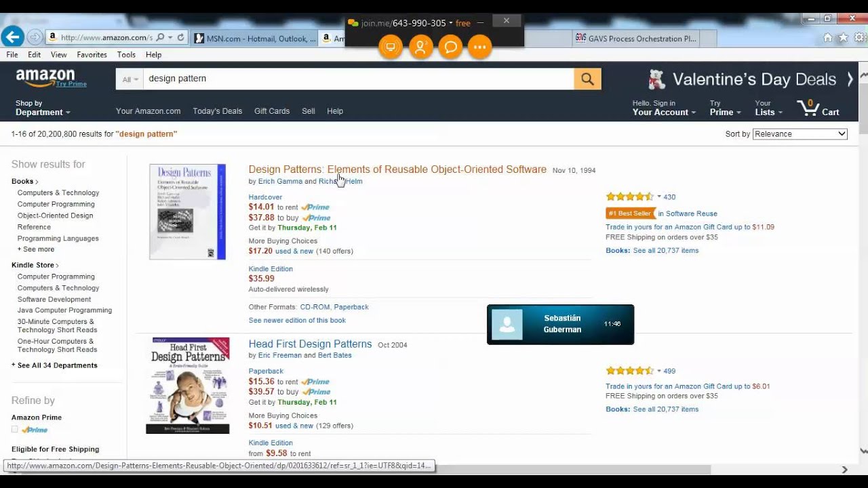Click Prime logo beside $37.88 to buy
The width and height of the screenshot is (868, 488).
coord(316,218)
